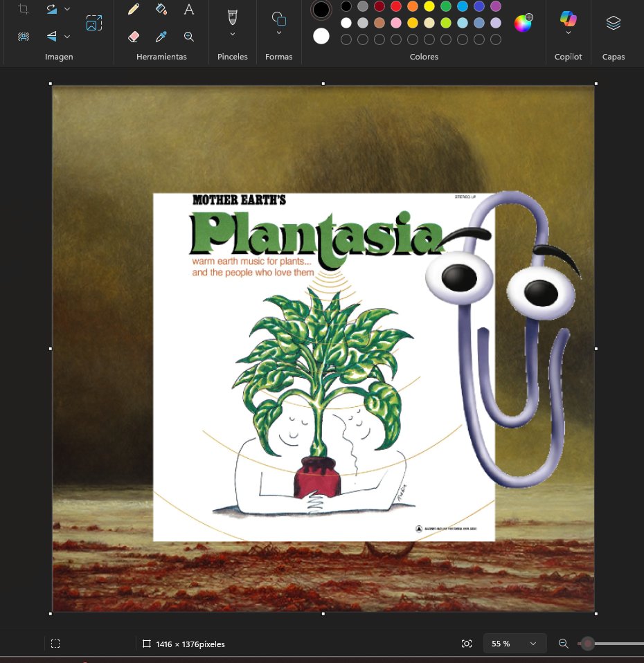Pick the green color swatch

[445, 6]
